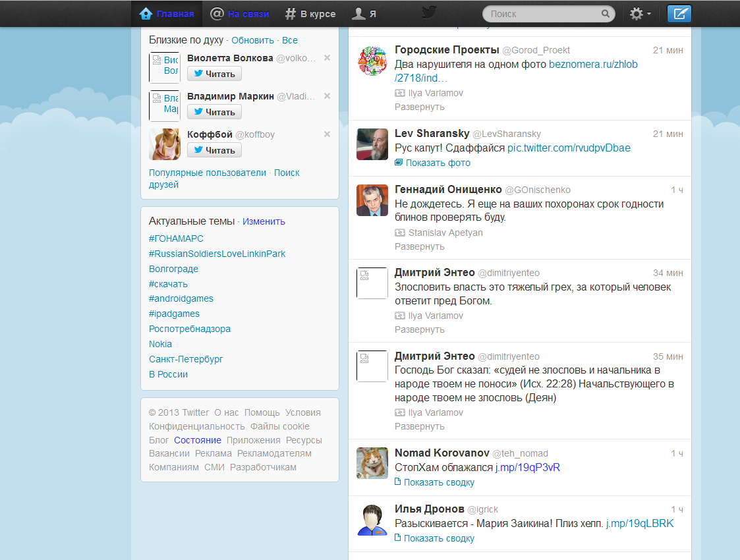Open the В курсе discover tab
This screenshot has height=560, width=740.
pyautogui.click(x=310, y=14)
